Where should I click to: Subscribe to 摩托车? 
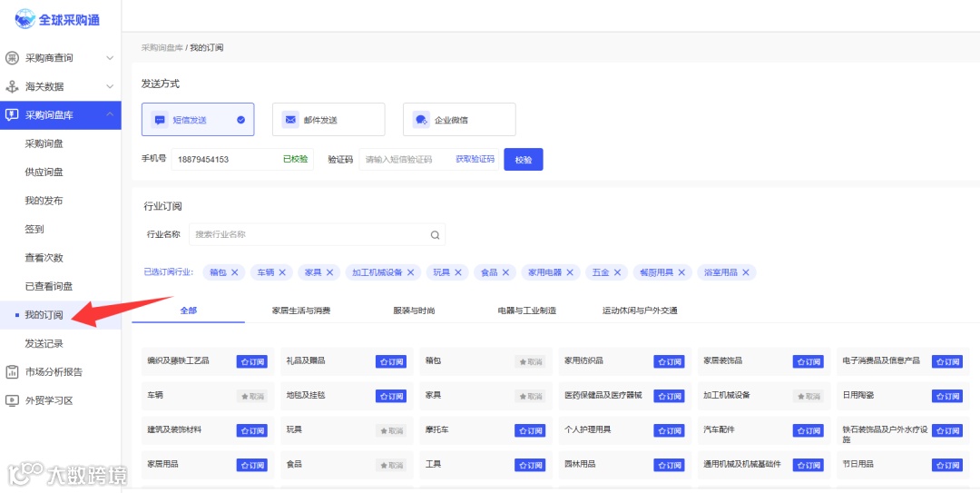coord(530,430)
